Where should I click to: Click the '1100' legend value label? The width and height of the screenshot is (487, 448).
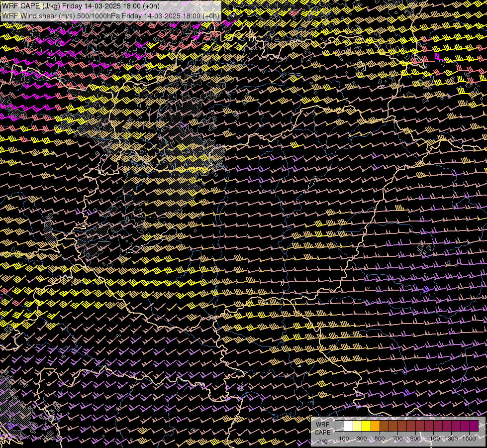click(433, 439)
